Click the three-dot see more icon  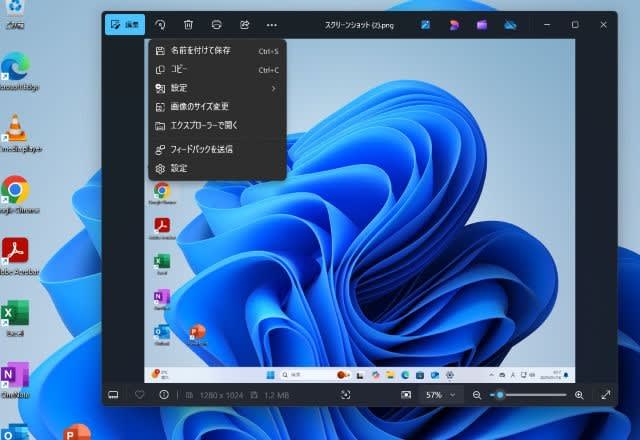pos(272,25)
